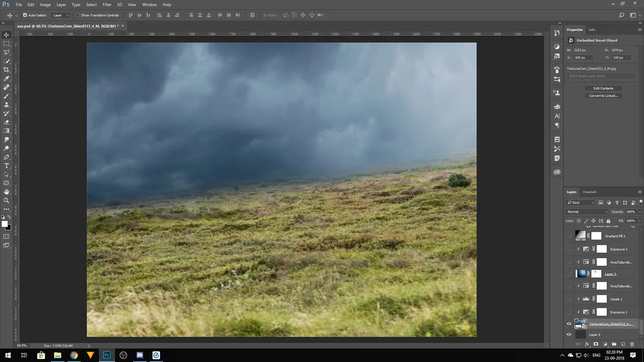Select the Move tool
644x362 pixels.
pyautogui.click(x=7, y=35)
